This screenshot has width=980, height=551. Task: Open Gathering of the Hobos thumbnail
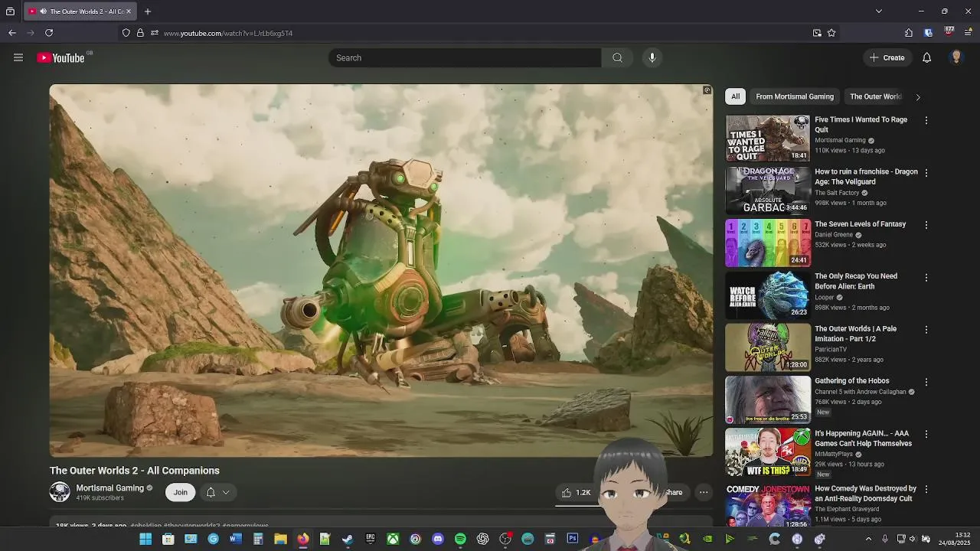[x=767, y=399]
